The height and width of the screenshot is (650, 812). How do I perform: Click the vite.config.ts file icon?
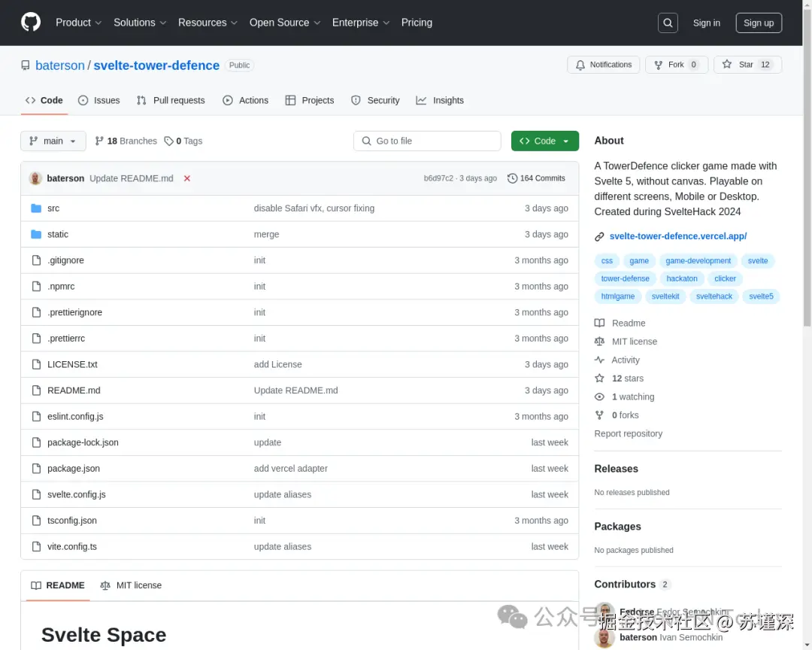[x=36, y=546]
